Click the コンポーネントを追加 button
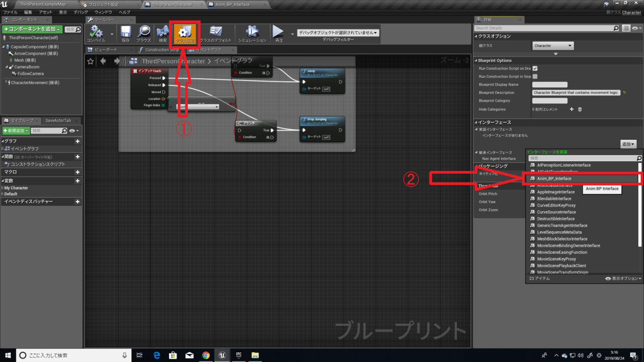644x362 pixels. [x=32, y=29]
